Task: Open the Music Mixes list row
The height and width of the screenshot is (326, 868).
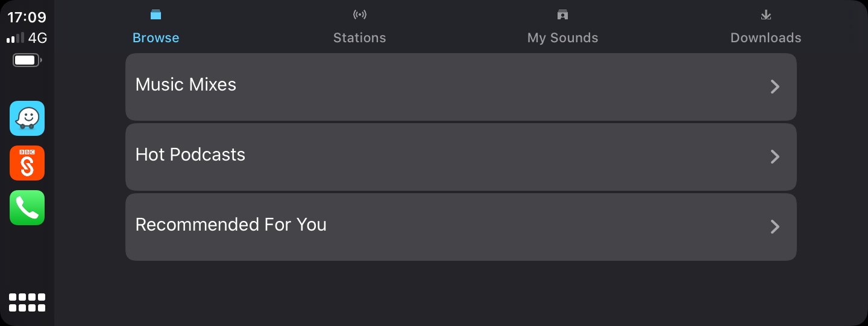Action: tap(461, 87)
